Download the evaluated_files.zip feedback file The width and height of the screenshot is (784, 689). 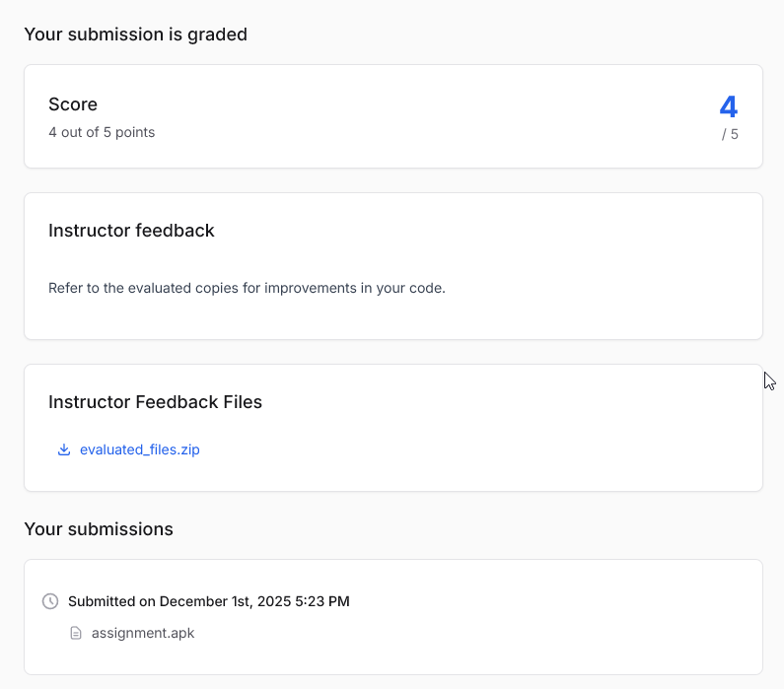[139, 449]
